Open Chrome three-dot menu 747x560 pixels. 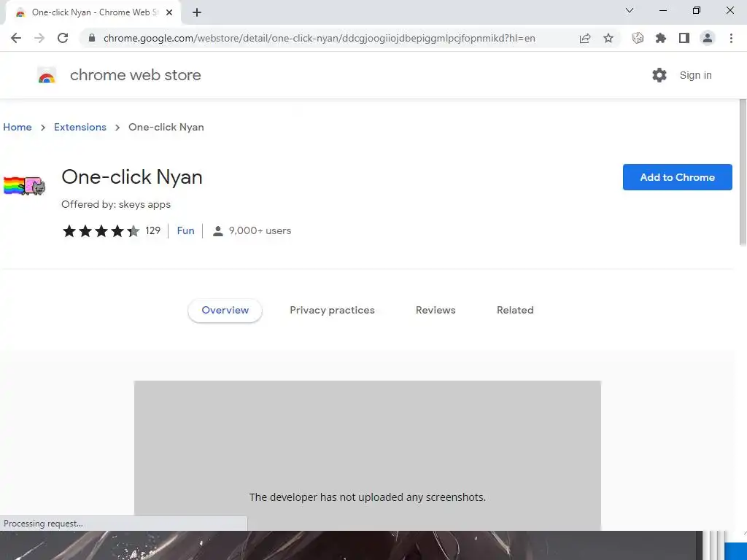tap(731, 38)
